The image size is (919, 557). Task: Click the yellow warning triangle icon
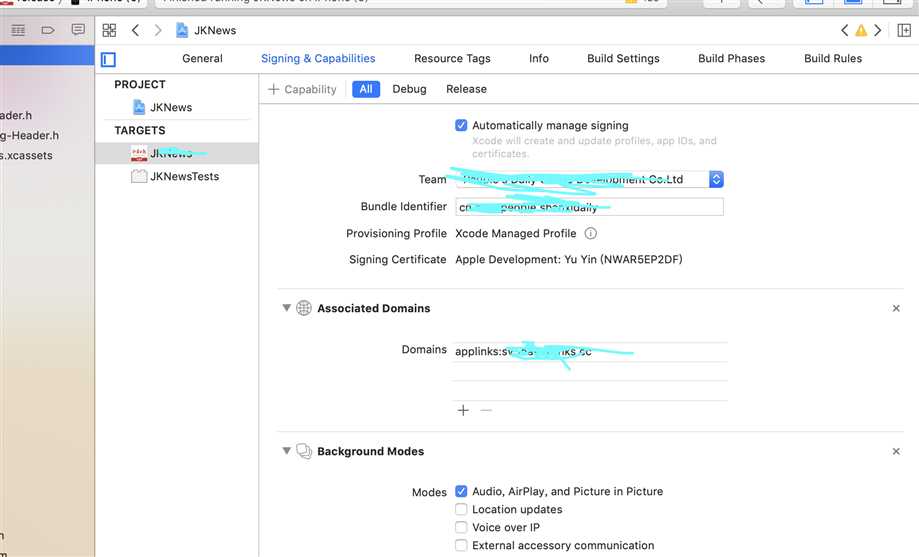(861, 30)
